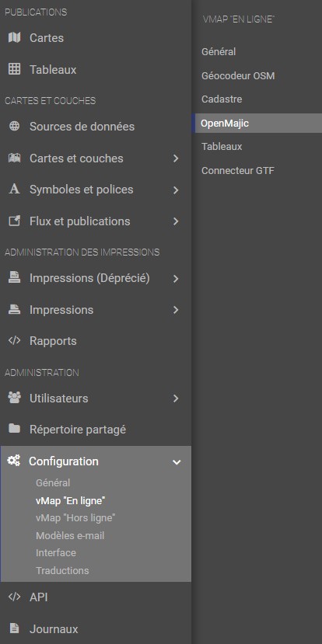Click the letter A Symboles et polices icon
This screenshot has width=322, height=644.
15,190
